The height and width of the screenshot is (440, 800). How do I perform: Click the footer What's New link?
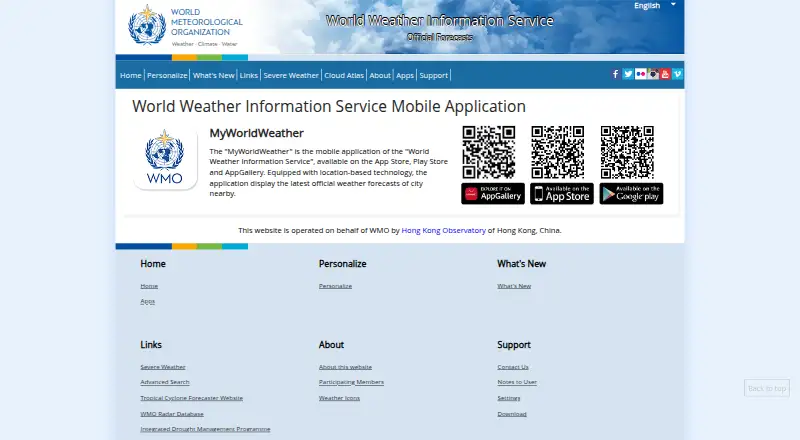[x=514, y=286]
